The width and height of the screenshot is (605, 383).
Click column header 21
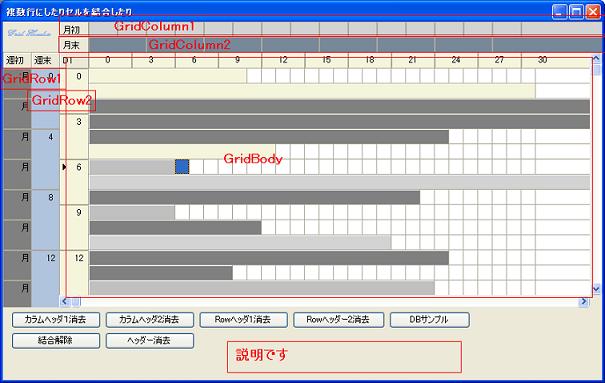coord(413,60)
